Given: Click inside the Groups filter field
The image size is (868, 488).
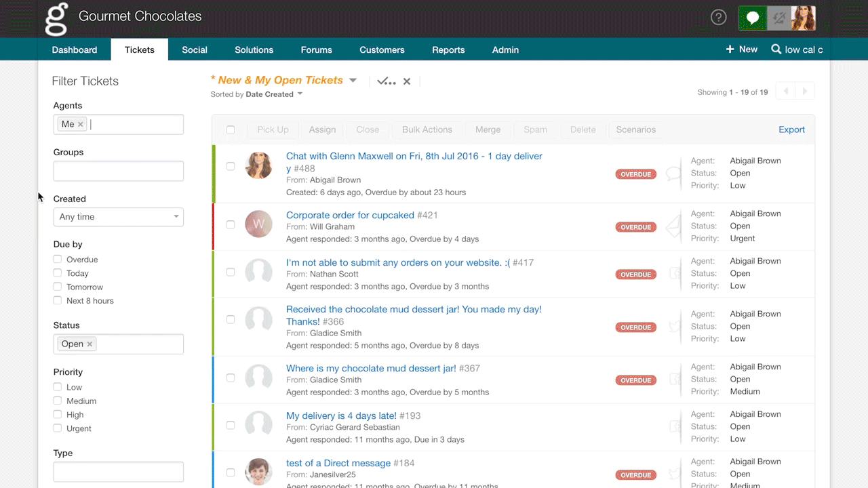Looking at the screenshot, I should (x=118, y=170).
